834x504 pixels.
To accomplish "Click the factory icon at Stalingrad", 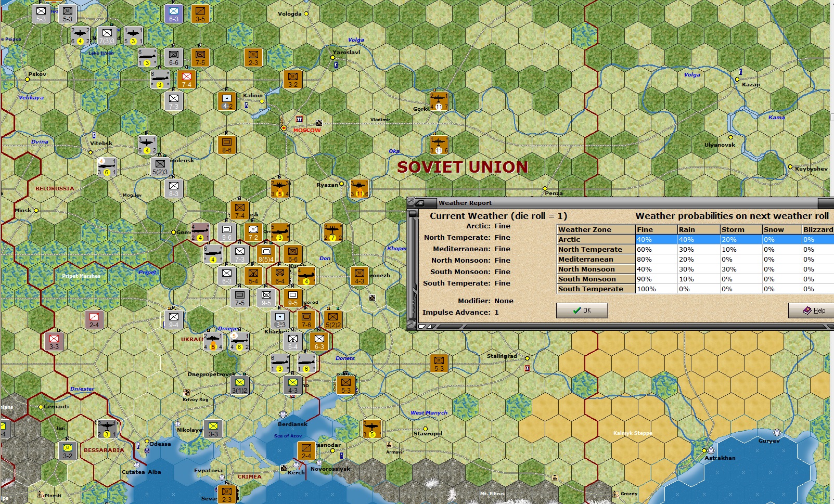I will coord(527,368).
